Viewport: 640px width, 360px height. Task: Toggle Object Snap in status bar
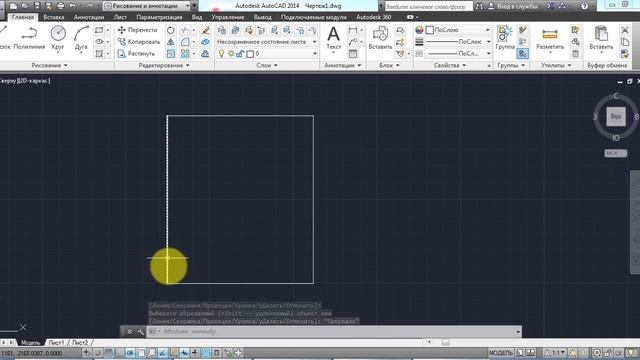pyautogui.click(x=141, y=353)
